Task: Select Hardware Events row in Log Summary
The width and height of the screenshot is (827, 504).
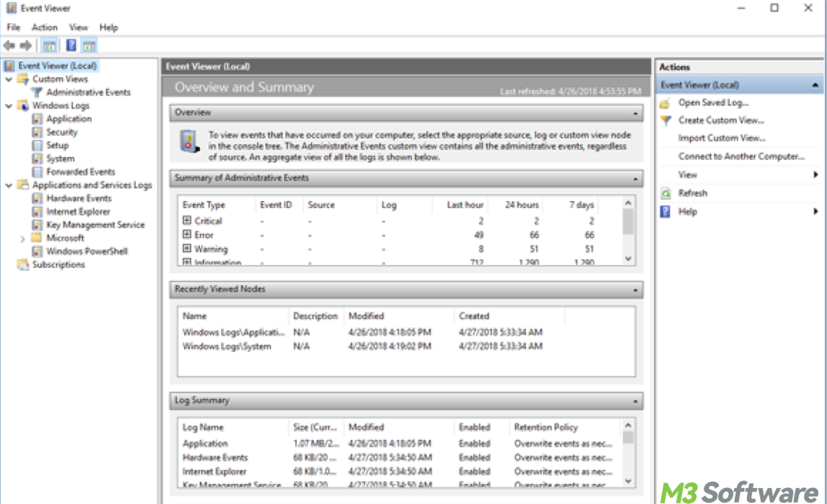Action: tap(401, 458)
